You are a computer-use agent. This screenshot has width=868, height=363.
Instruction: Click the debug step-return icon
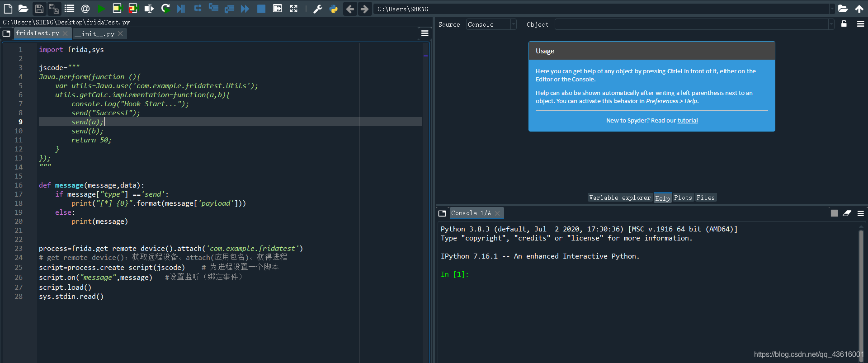[229, 9]
